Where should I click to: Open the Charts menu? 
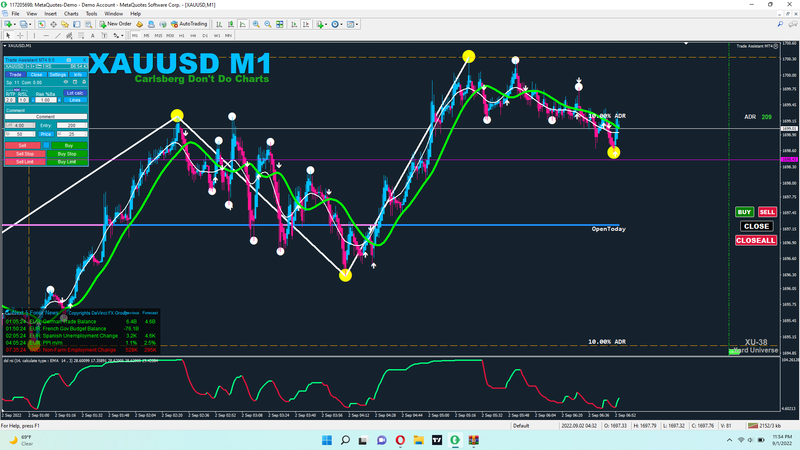pyautogui.click(x=71, y=14)
